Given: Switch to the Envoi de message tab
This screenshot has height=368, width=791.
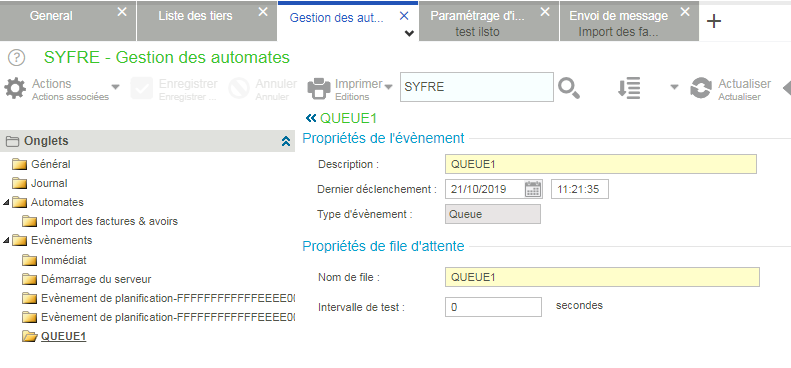Looking at the screenshot, I should click(618, 16).
